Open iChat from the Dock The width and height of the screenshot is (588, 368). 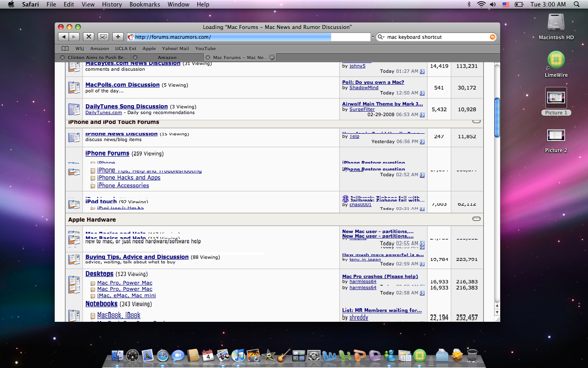[178, 355]
